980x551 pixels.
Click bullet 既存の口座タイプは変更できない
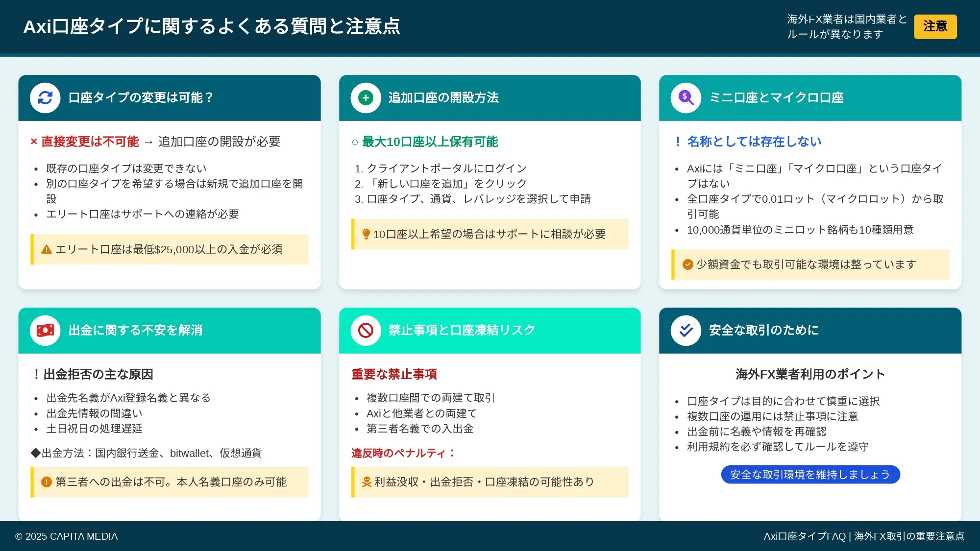click(x=126, y=168)
